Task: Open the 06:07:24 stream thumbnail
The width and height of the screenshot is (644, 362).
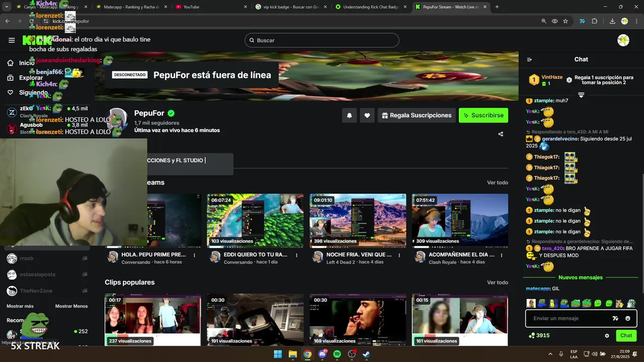Action: coord(255,221)
